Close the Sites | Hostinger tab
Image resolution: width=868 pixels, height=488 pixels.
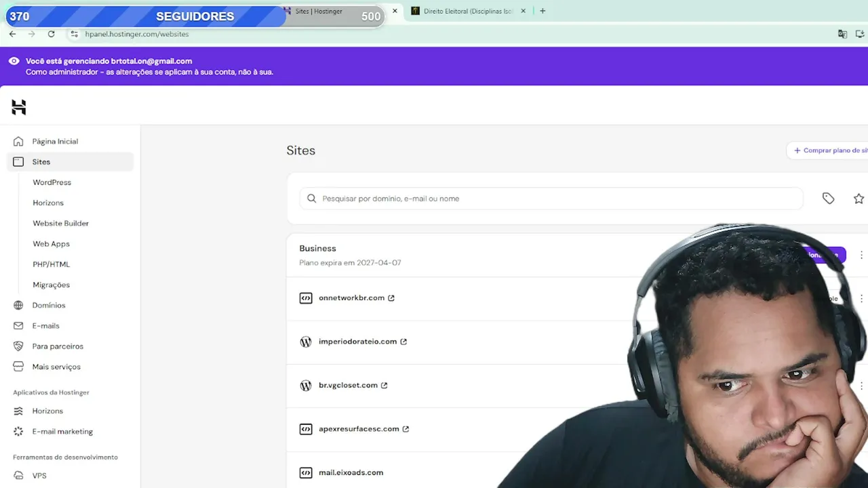pos(395,11)
